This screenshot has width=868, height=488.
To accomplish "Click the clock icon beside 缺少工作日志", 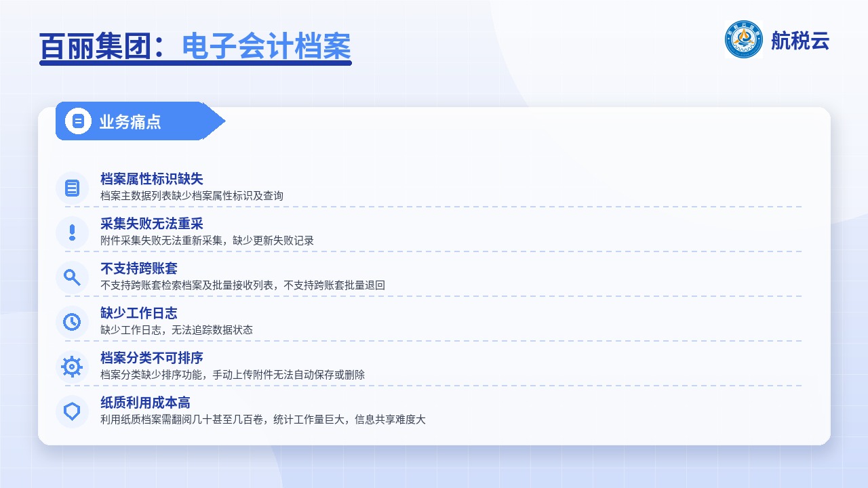I will [x=72, y=322].
